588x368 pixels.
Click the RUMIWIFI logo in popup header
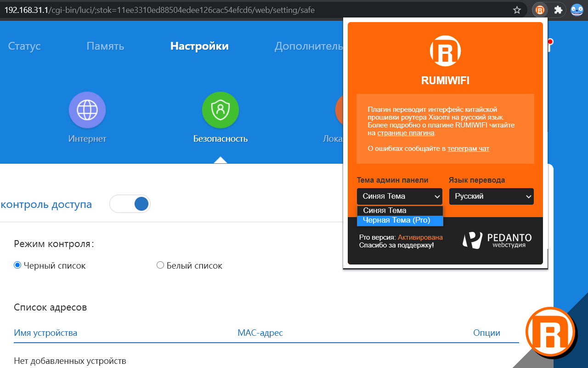445,51
